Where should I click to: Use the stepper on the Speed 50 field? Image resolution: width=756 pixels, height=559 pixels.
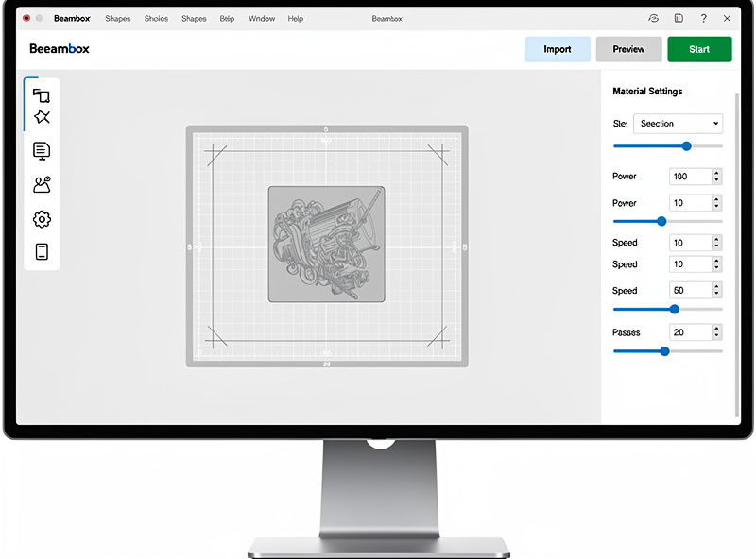click(717, 290)
